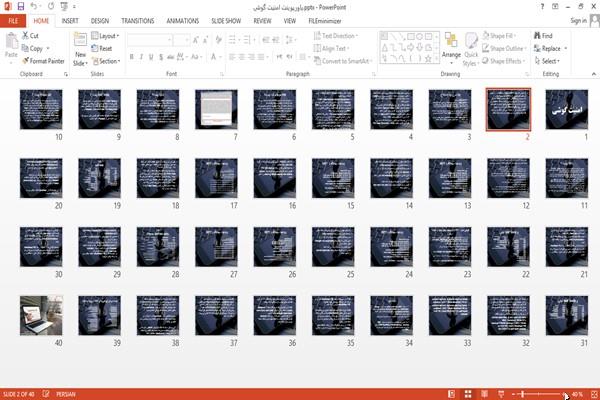
Task: Switch to the SLIDE SHOW tab
Action: coord(226,21)
